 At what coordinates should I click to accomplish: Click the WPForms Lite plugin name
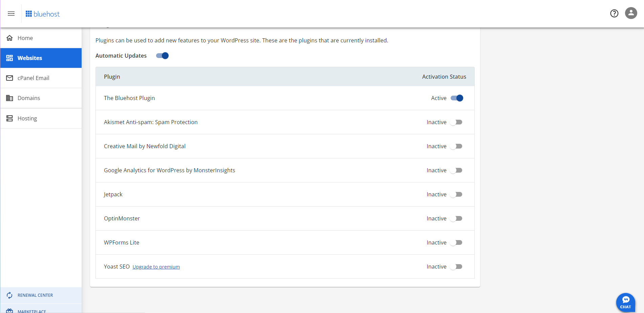122,242
